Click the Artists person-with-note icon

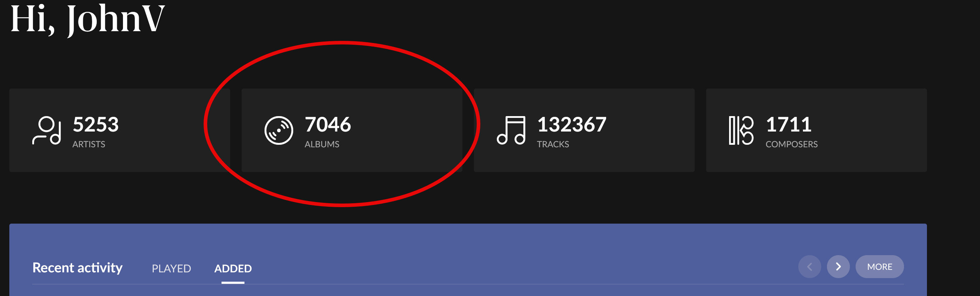46,130
